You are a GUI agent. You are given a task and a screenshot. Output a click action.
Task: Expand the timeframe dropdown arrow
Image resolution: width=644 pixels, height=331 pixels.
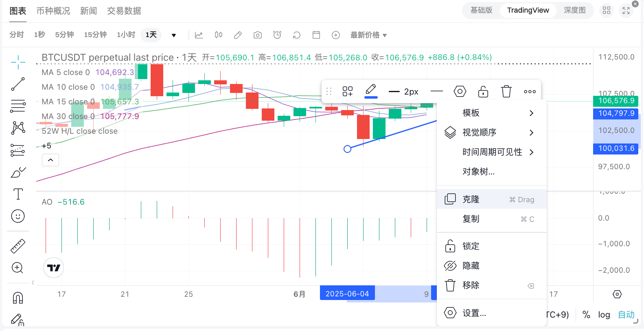[174, 35]
